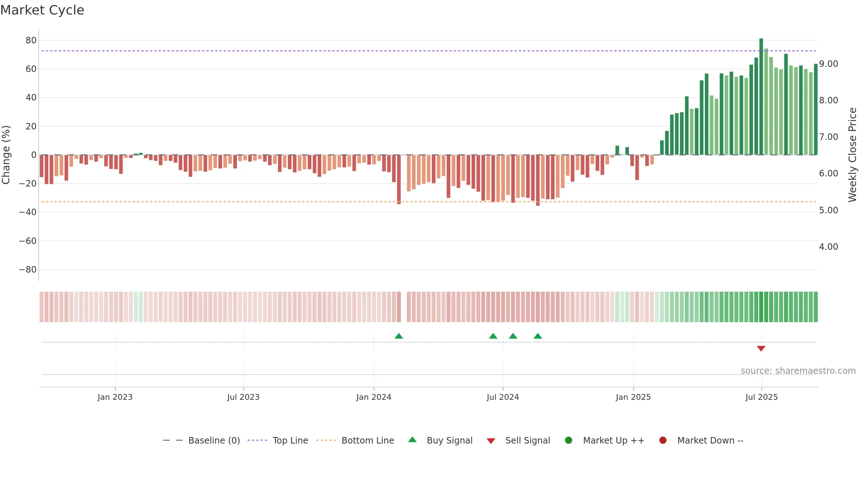Click the purple dotted Top Line in legend

click(257, 440)
